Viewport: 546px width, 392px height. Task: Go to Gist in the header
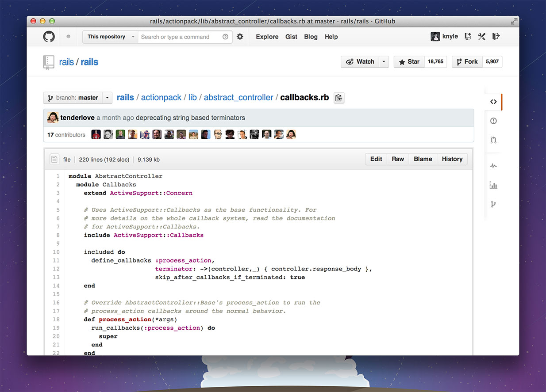tap(291, 37)
